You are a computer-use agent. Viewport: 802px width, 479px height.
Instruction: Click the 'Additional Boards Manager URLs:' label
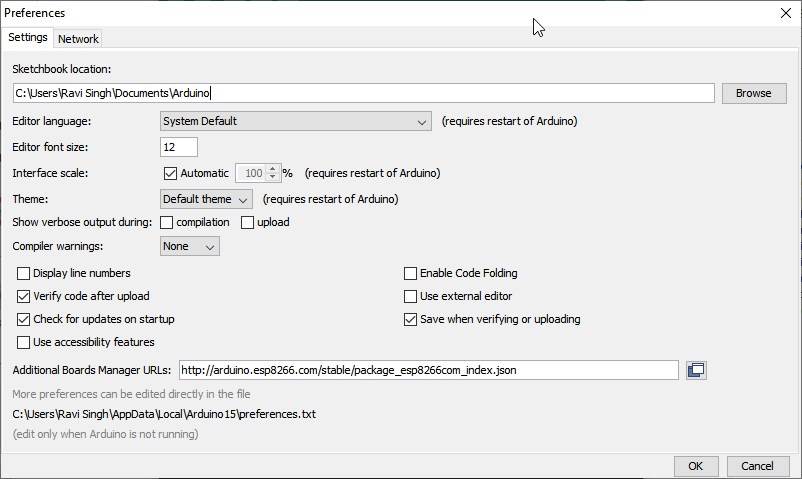coord(92,370)
